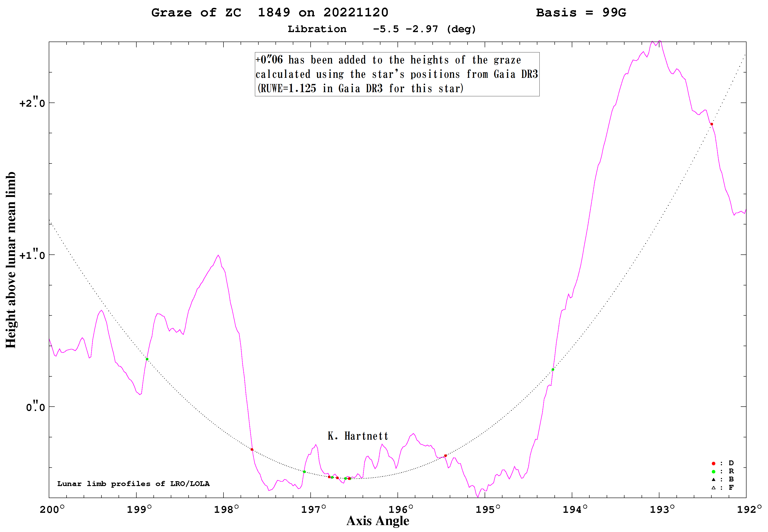Screen dimensions: 768x532
Task: Click the red D legend marker
Action: point(714,464)
